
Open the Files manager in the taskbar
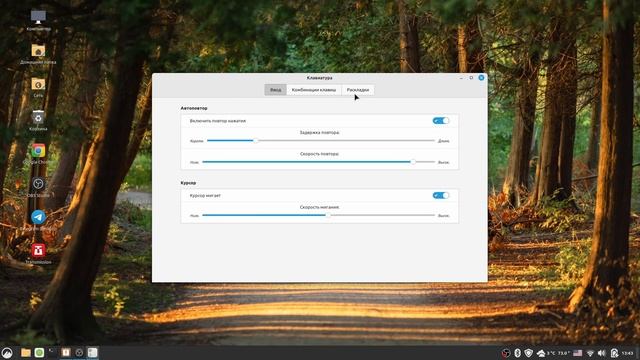(x=26, y=353)
